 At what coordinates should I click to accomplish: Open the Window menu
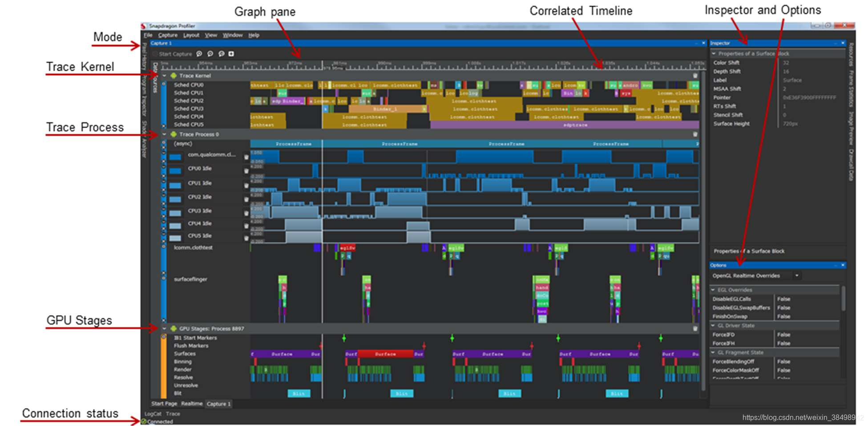pyautogui.click(x=233, y=35)
